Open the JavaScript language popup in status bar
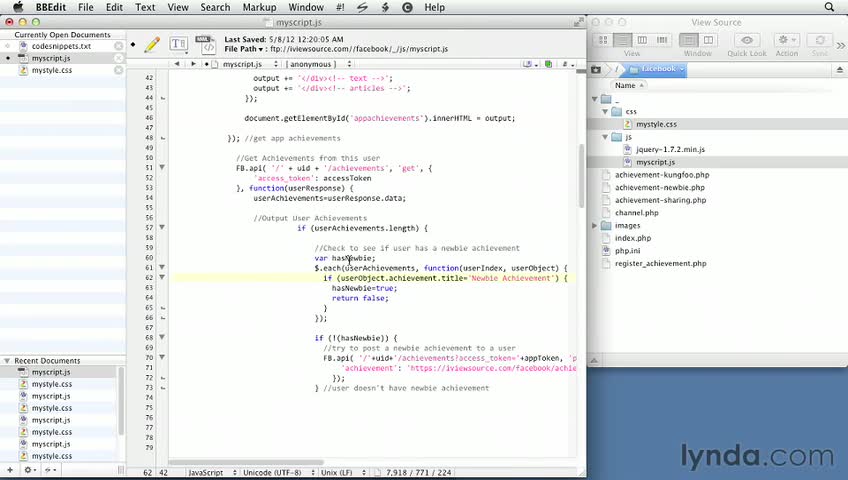Image resolution: width=848 pixels, height=480 pixels. (211, 472)
